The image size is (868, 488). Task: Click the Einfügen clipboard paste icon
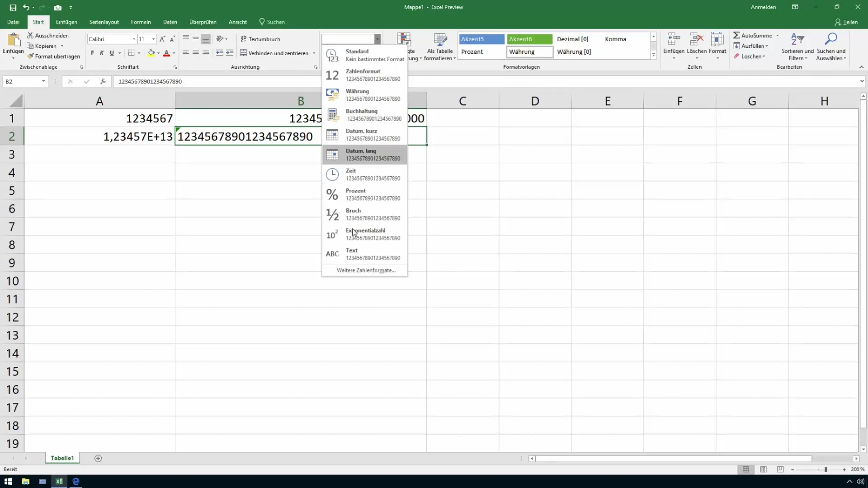click(x=13, y=41)
